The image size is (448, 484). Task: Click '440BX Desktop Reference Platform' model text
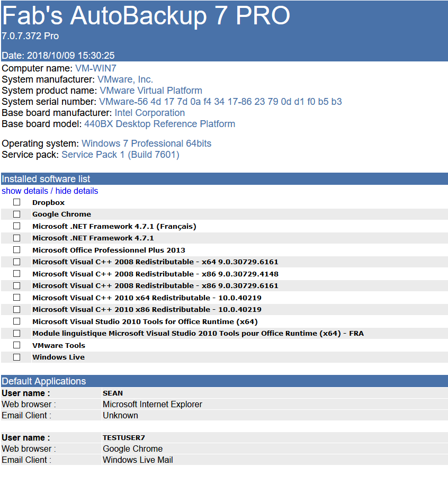click(159, 124)
